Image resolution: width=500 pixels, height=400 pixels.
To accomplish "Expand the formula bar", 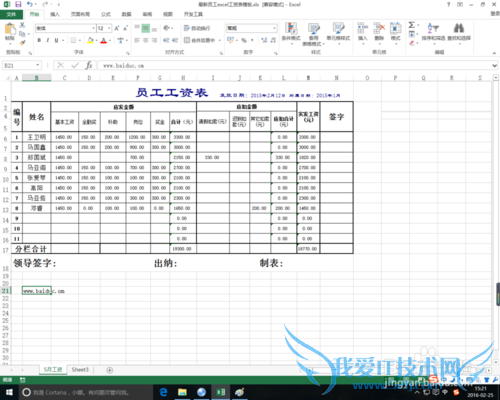I will point(494,66).
